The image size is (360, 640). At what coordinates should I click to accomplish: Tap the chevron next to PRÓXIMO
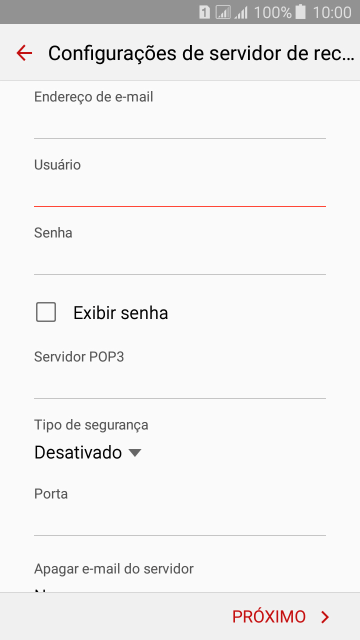point(325,617)
